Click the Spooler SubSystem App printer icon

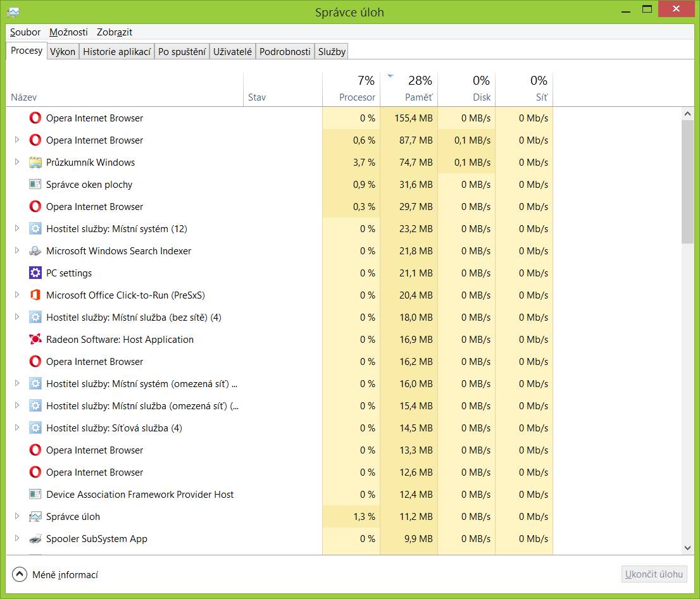35,538
